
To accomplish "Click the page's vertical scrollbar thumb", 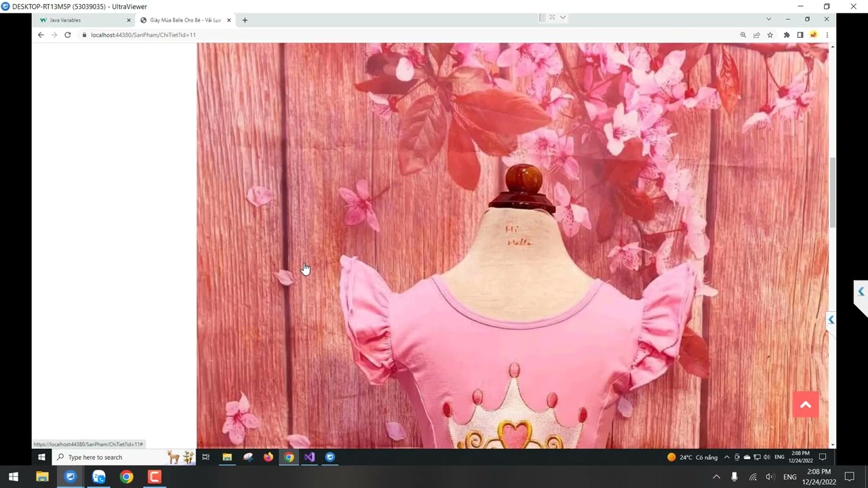I will (x=833, y=192).
